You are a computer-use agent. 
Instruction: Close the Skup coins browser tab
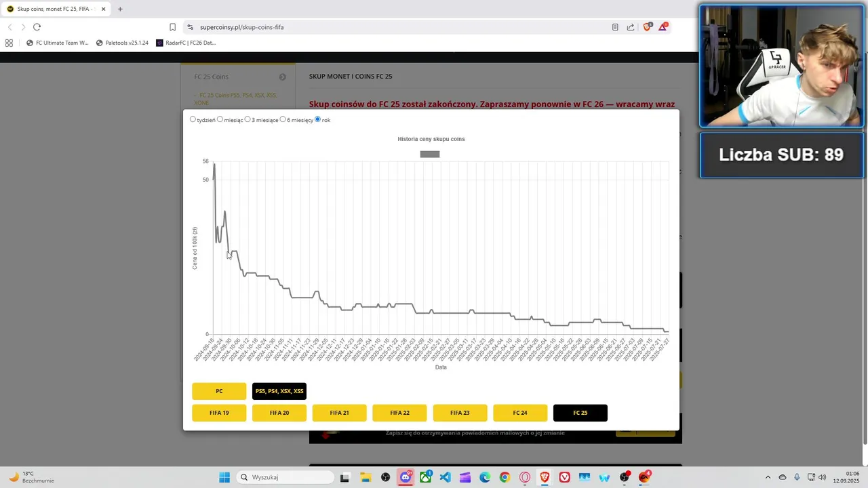pyautogui.click(x=103, y=9)
